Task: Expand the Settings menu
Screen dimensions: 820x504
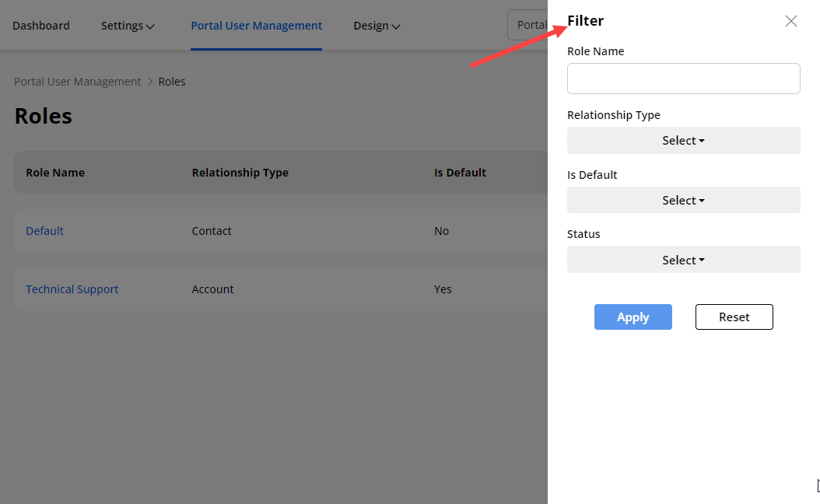Action: [128, 26]
